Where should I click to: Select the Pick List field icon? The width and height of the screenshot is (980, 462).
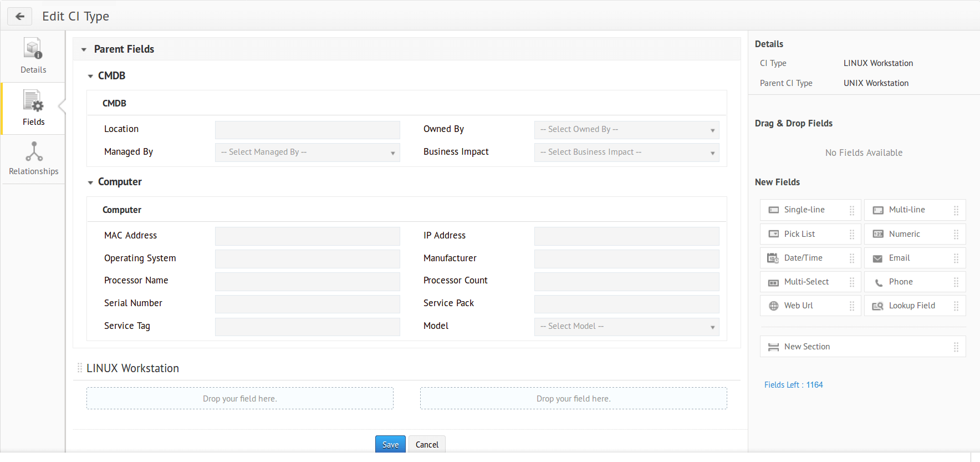773,234
